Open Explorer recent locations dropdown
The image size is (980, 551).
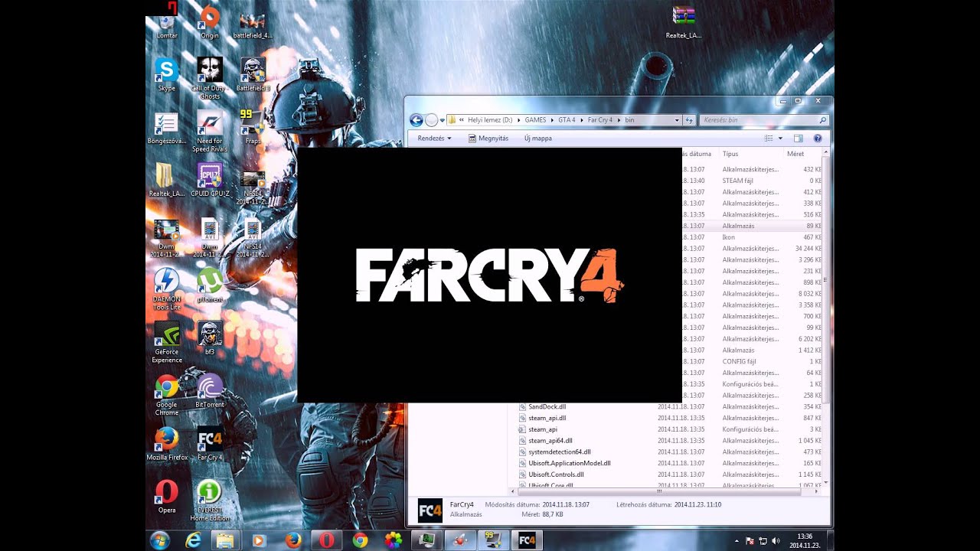443,120
